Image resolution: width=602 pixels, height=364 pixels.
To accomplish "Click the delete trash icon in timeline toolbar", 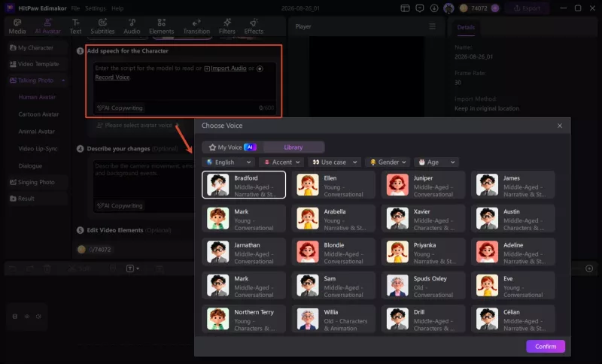I will (47, 268).
